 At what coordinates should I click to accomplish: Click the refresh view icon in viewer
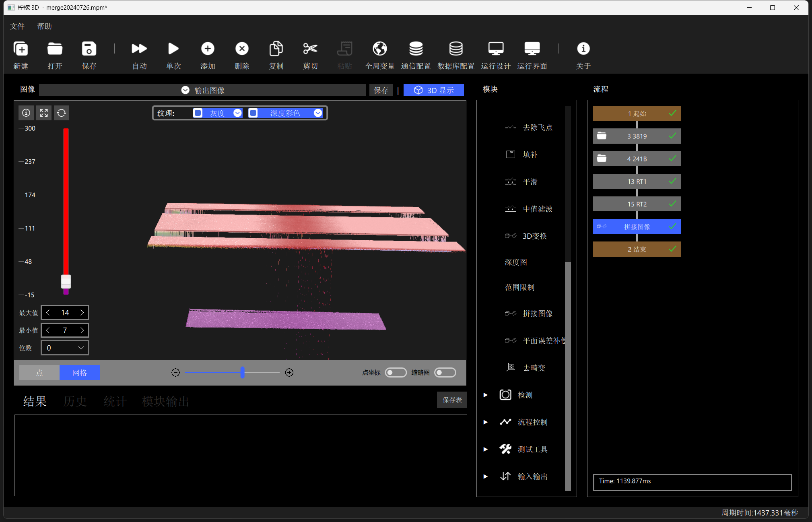(61, 113)
